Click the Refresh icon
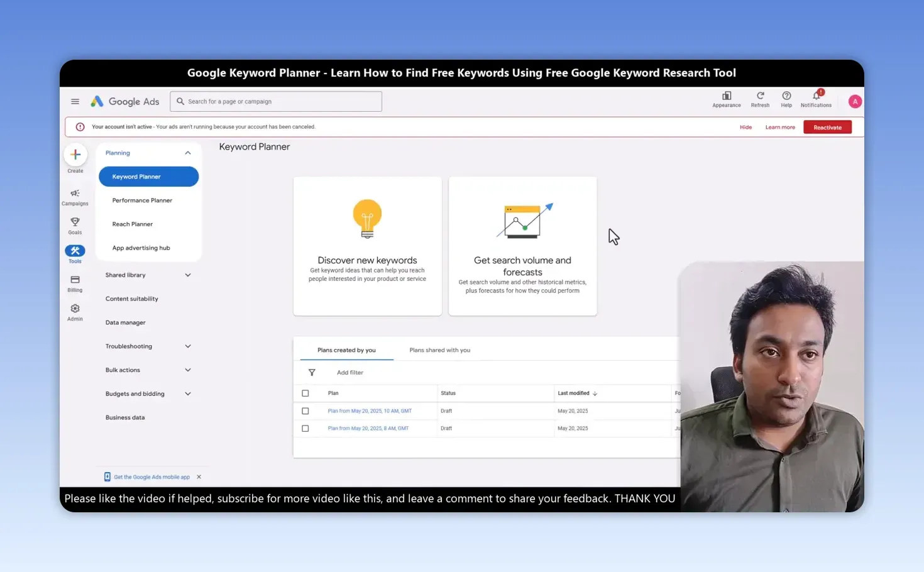The width and height of the screenshot is (924, 572). tap(760, 96)
